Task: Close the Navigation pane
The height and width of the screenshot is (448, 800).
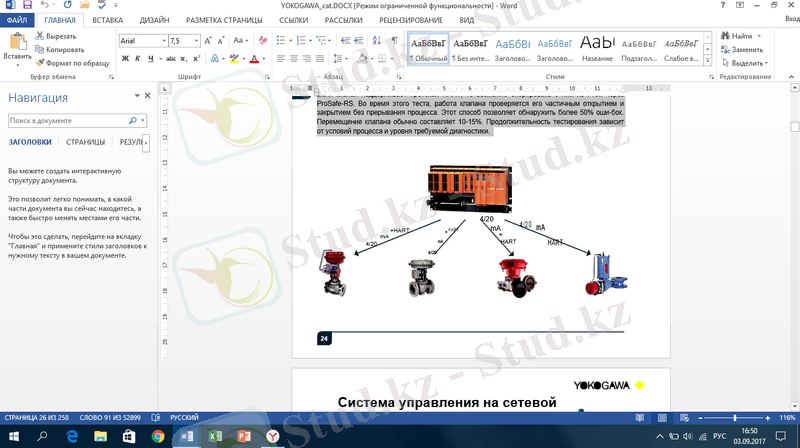Action: (x=147, y=98)
